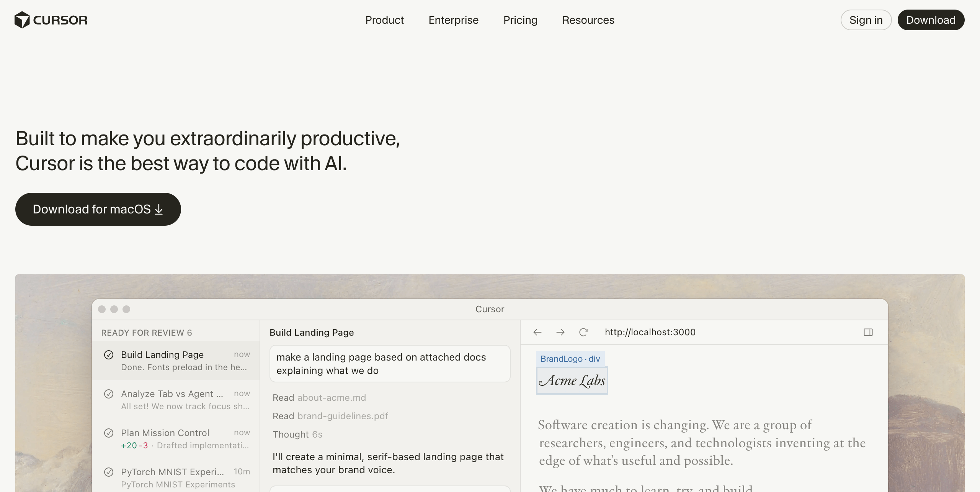Click check-circle icon for Analyze Tab vs Agent
The image size is (980, 492).
click(x=109, y=394)
